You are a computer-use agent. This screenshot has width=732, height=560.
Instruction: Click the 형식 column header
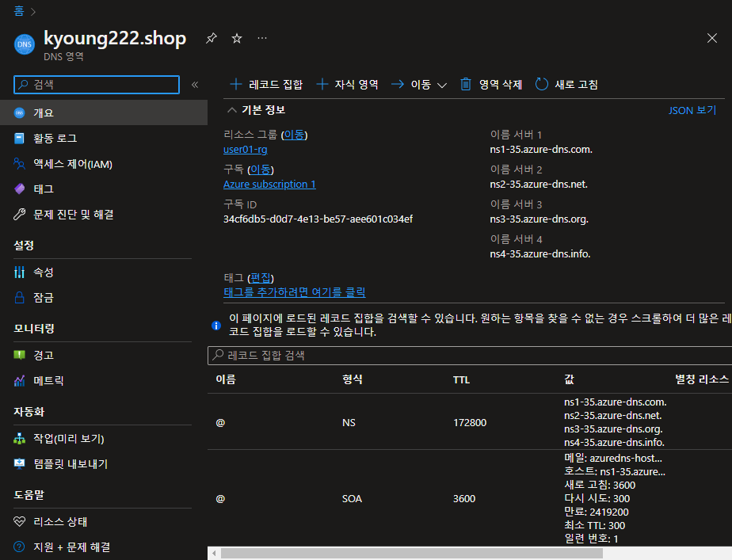click(352, 379)
